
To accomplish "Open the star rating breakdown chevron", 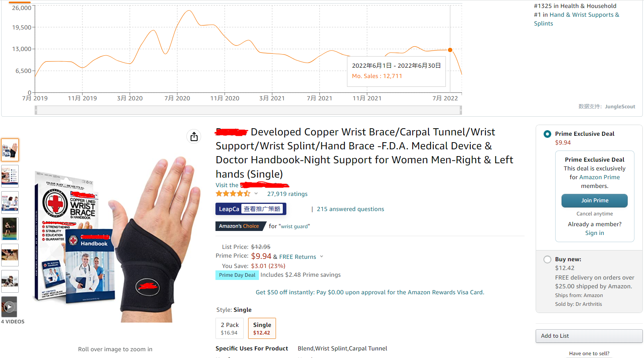I will coord(256,194).
